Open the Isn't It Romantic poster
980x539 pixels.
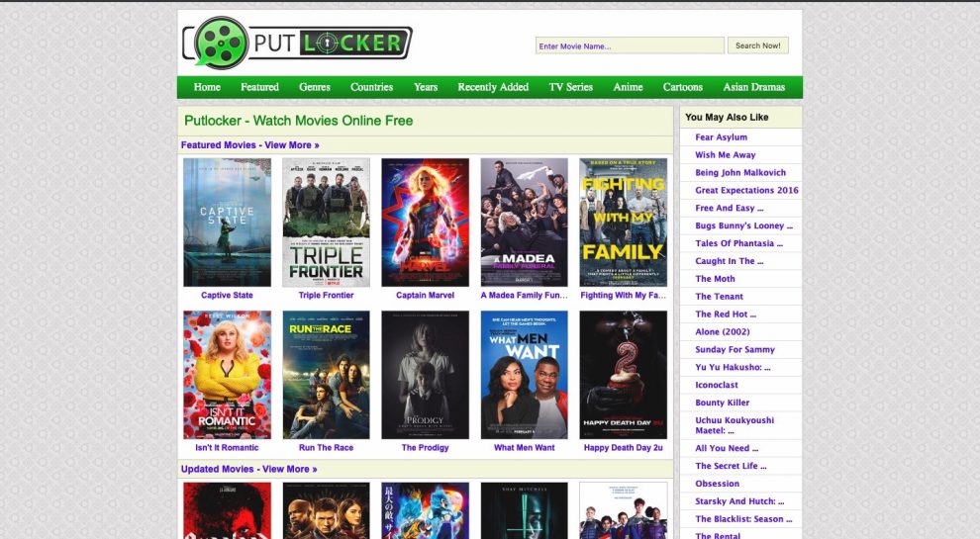[227, 375]
